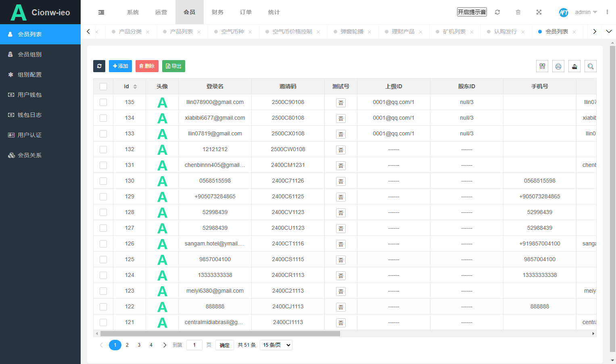
Task: Close the 矿机列表 tab
Action: (472, 32)
